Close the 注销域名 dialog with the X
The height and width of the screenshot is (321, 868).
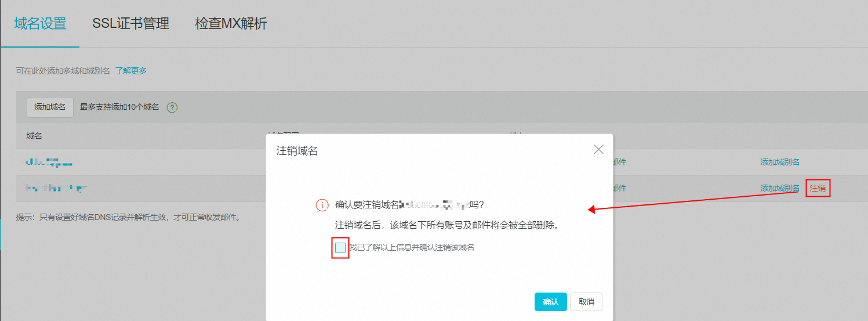(599, 150)
